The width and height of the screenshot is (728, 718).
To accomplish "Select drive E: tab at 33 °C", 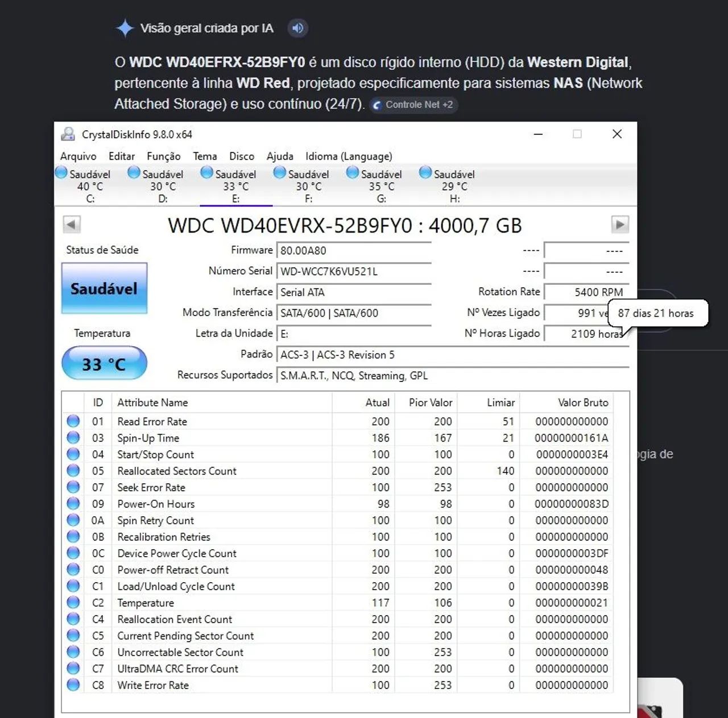I will 236,185.
